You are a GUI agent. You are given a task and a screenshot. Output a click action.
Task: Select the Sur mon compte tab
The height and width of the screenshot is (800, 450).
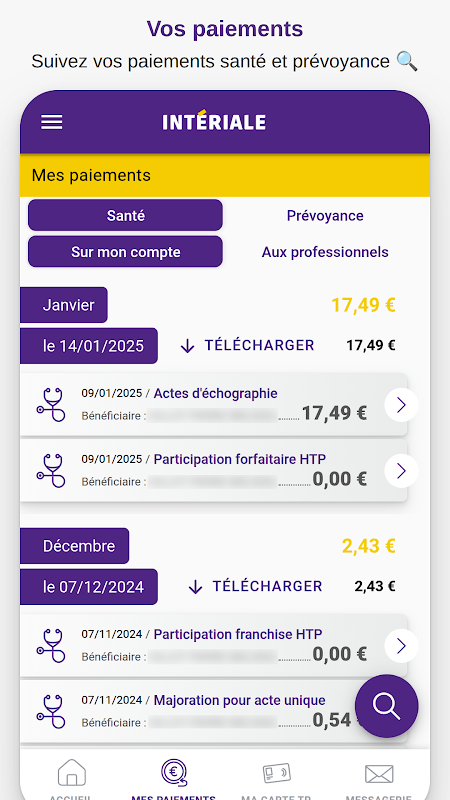pos(126,252)
